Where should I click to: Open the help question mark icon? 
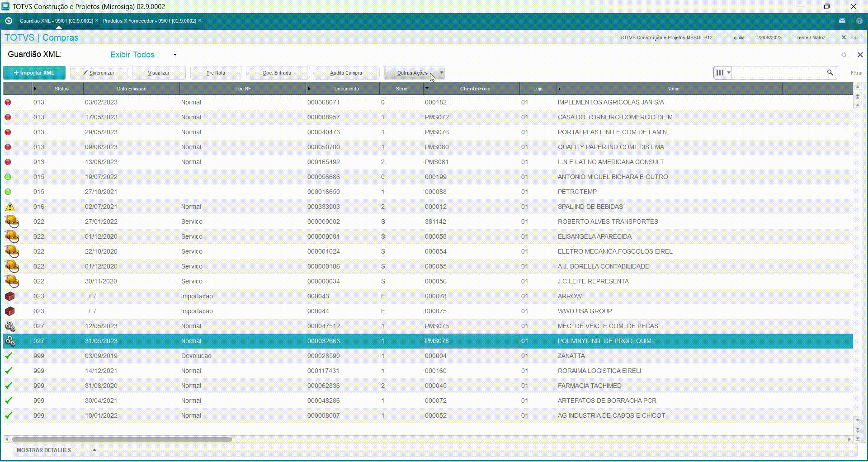859,21
